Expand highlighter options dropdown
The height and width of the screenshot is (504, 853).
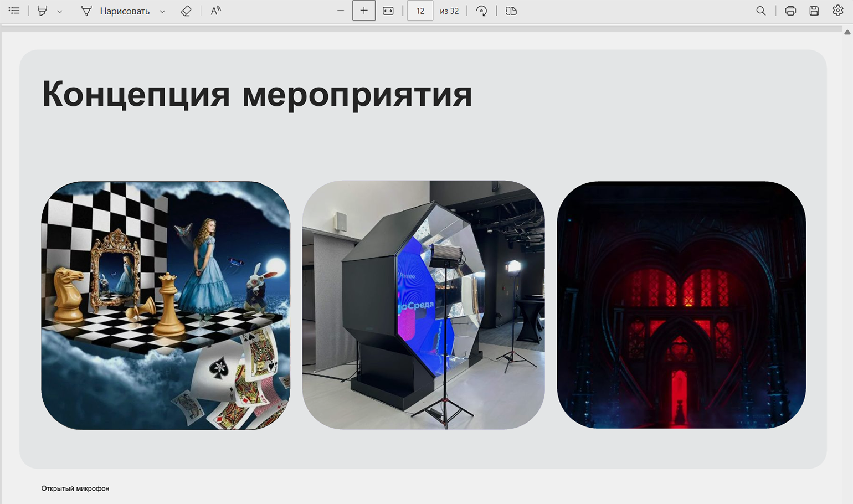[60, 11]
